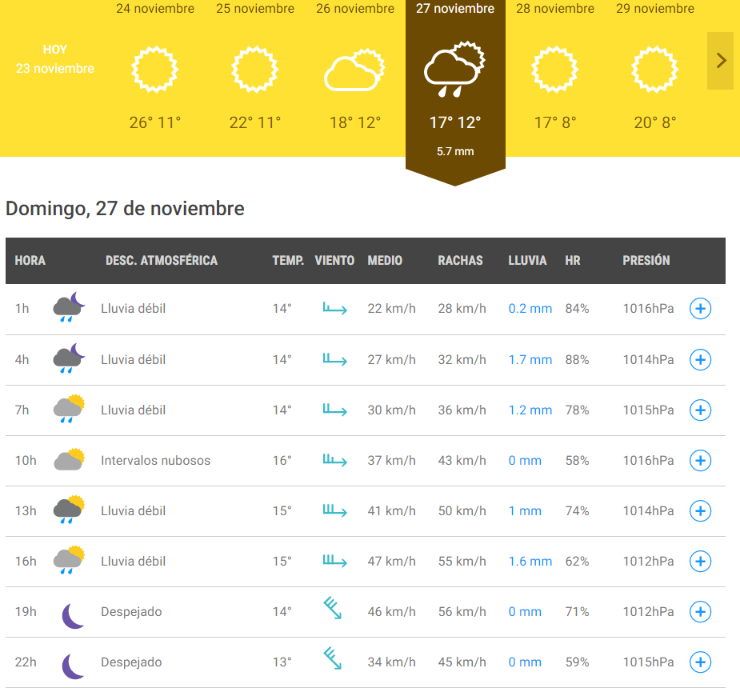Expand details for the 1h forecast row

click(700, 309)
